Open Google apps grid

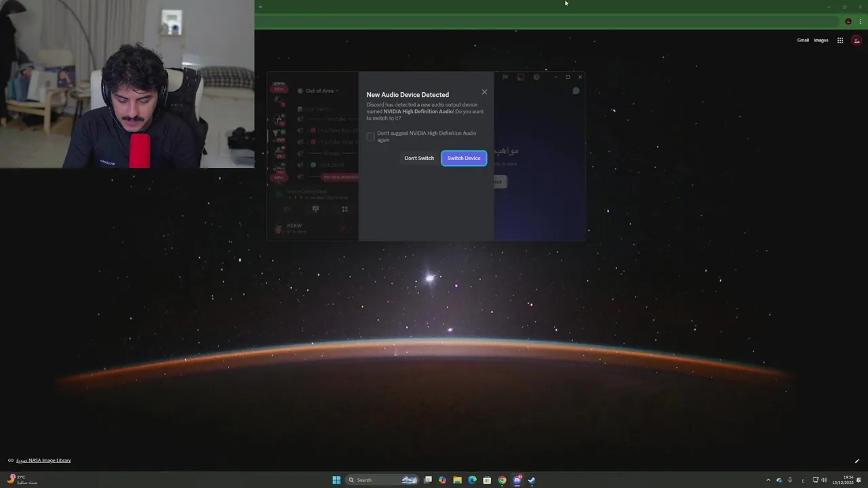[x=840, y=40]
